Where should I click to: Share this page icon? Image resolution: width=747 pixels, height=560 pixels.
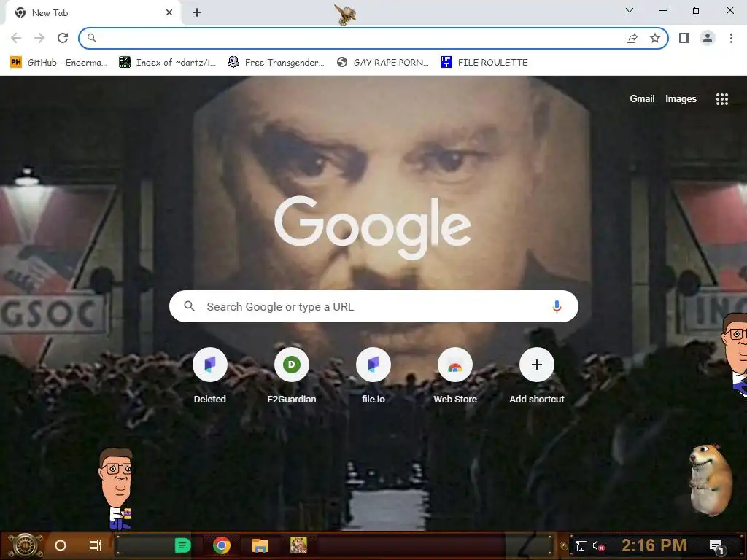pos(632,38)
